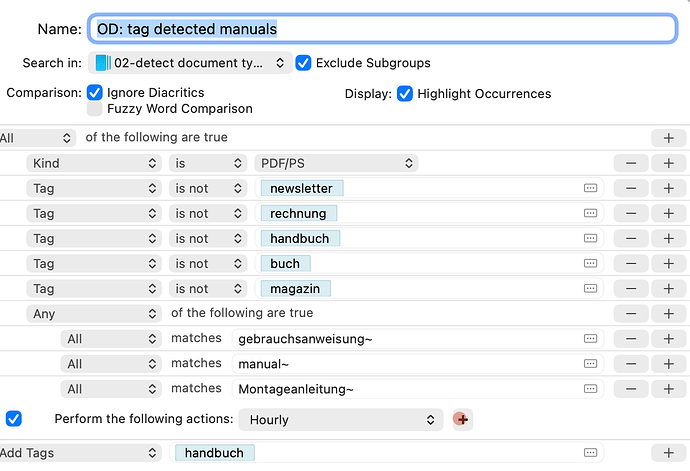Remove the Any nested group
This screenshot has width=690, height=471.
[x=631, y=314]
